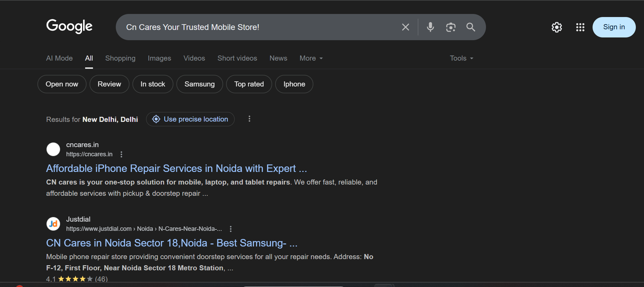Screen dimensions: 644x287
Task: Start voice search with the microphone icon
Action: coord(430,27)
